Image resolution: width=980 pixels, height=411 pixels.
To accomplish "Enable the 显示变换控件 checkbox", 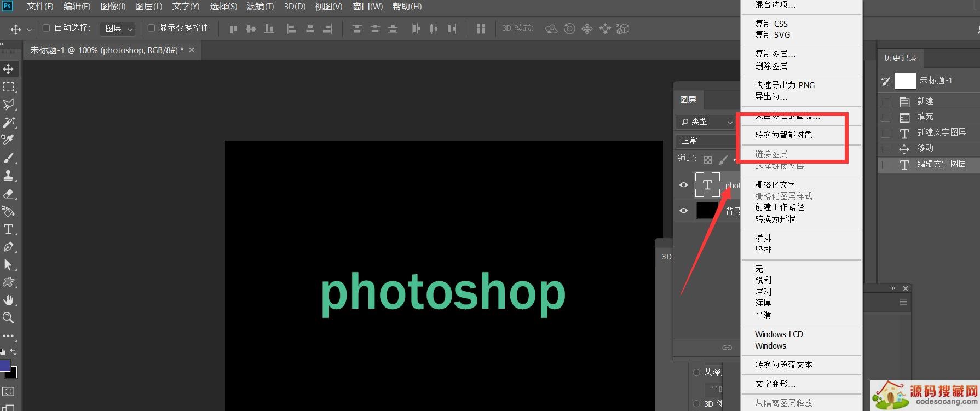I will tap(152, 28).
